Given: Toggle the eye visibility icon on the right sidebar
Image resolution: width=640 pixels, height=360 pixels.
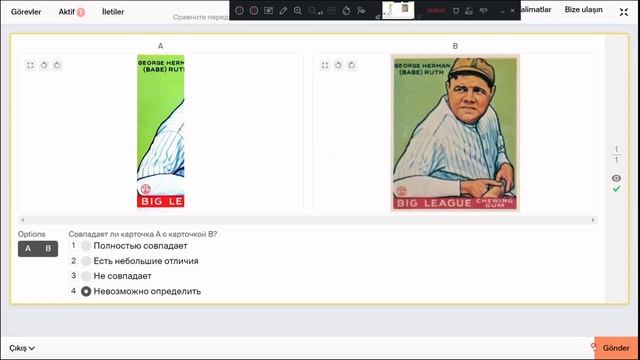Looking at the screenshot, I should click(x=616, y=178).
